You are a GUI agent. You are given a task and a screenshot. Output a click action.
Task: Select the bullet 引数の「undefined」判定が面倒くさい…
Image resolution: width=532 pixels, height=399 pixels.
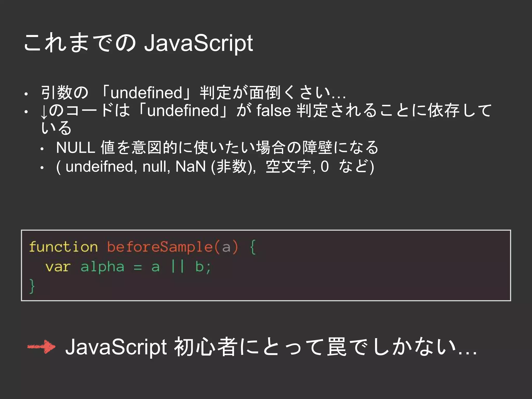pos(194,92)
